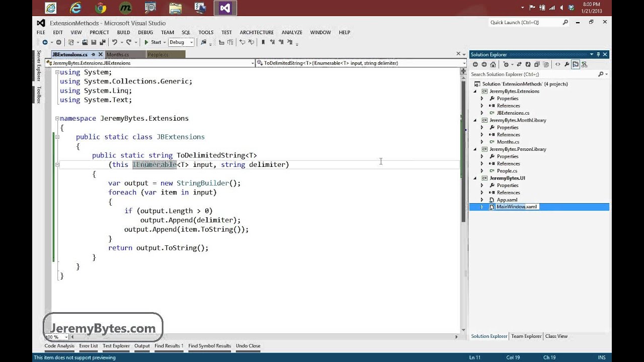644x362 pixels.
Task: Collapse the JeremyBytes.Extensions project node
Action: coord(474,92)
